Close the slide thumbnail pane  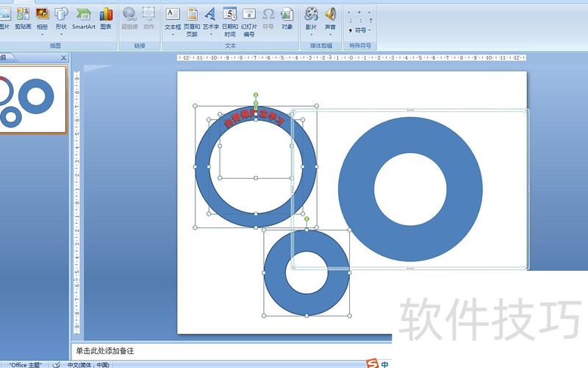click(x=63, y=58)
